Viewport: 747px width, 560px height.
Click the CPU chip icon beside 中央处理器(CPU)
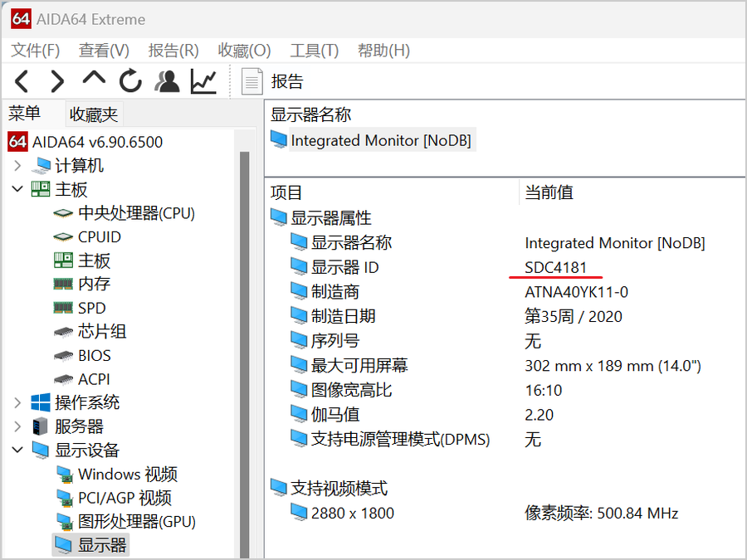coord(63,213)
